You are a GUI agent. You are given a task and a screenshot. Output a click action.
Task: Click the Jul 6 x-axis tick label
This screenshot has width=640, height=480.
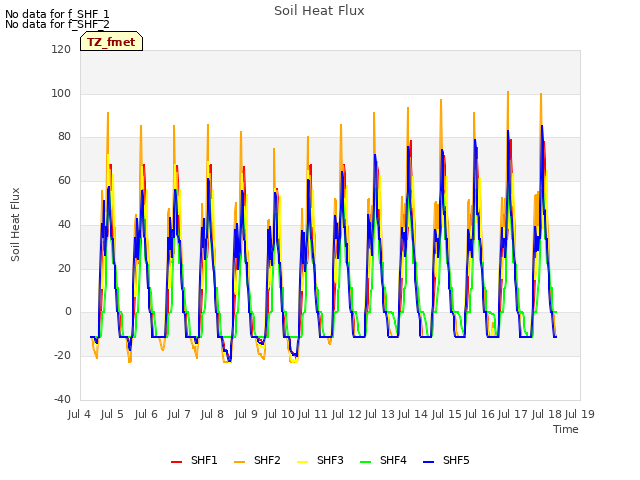[x=146, y=414]
